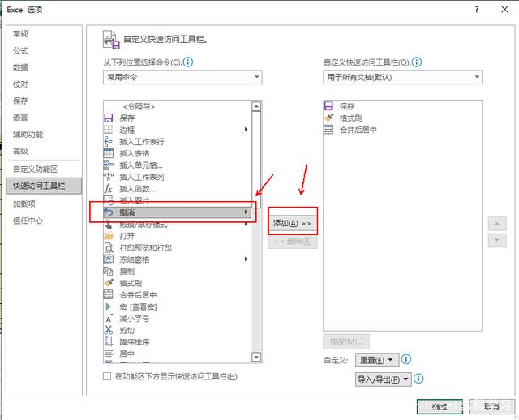Enable 在功能区下方显示快速访问工具栏 checkbox
The image size is (519, 420).
tap(107, 376)
